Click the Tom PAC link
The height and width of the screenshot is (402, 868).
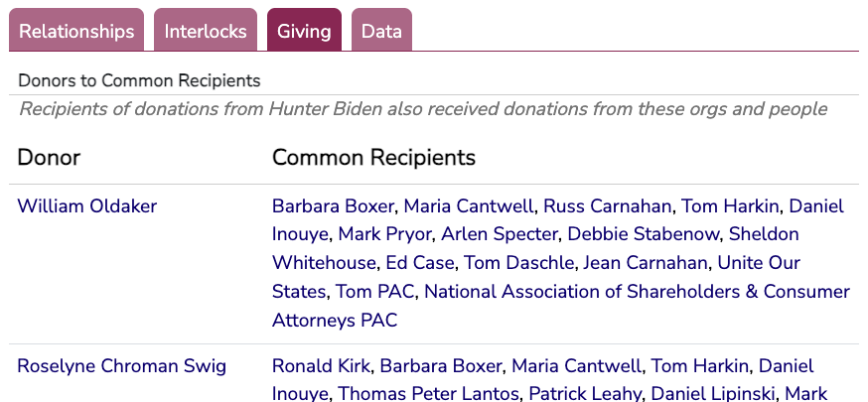(x=375, y=292)
